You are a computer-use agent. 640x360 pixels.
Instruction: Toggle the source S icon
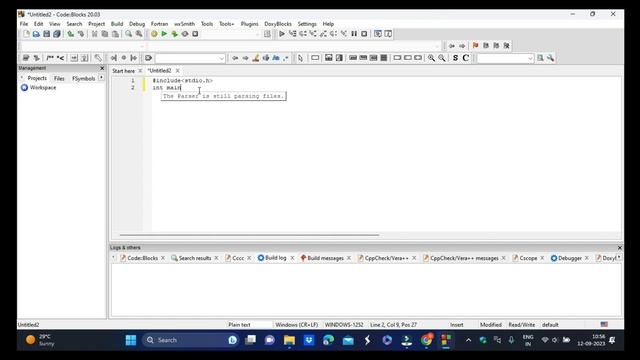tap(455, 58)
